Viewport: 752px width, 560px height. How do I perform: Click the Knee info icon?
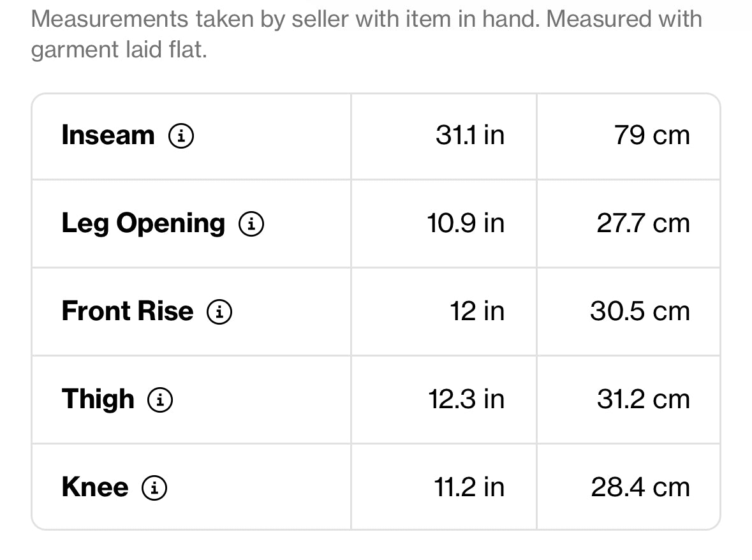[154, 488]
